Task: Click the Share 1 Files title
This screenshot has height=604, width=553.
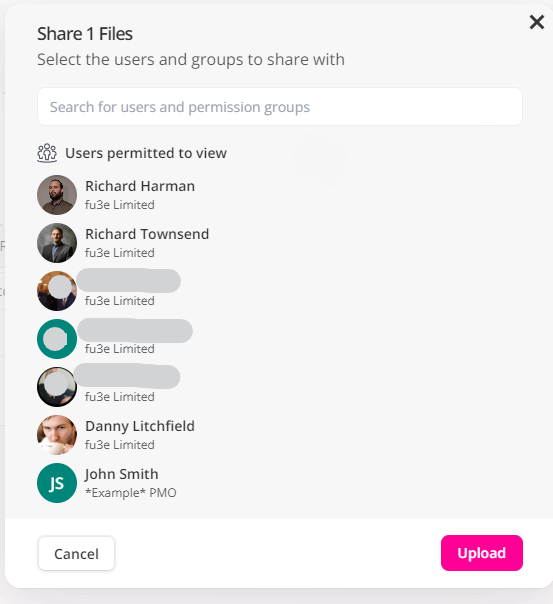Action: click(x=85, y=34)
